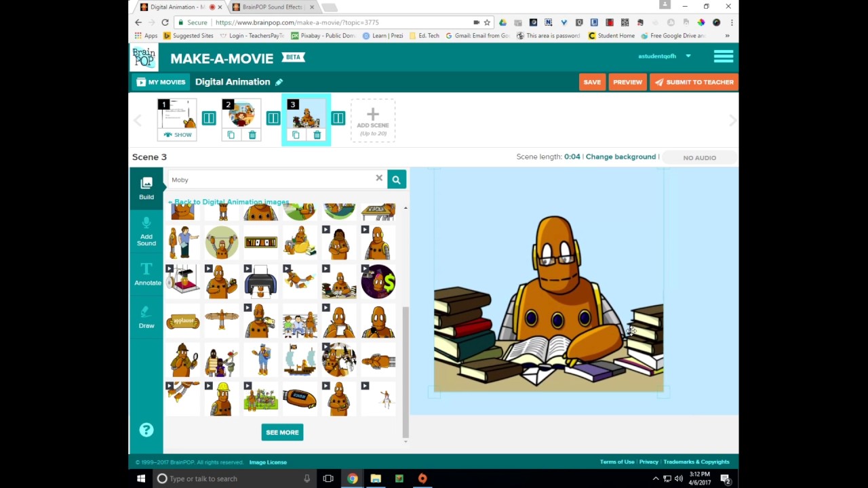Clear the Moby search text

(379, 178)
